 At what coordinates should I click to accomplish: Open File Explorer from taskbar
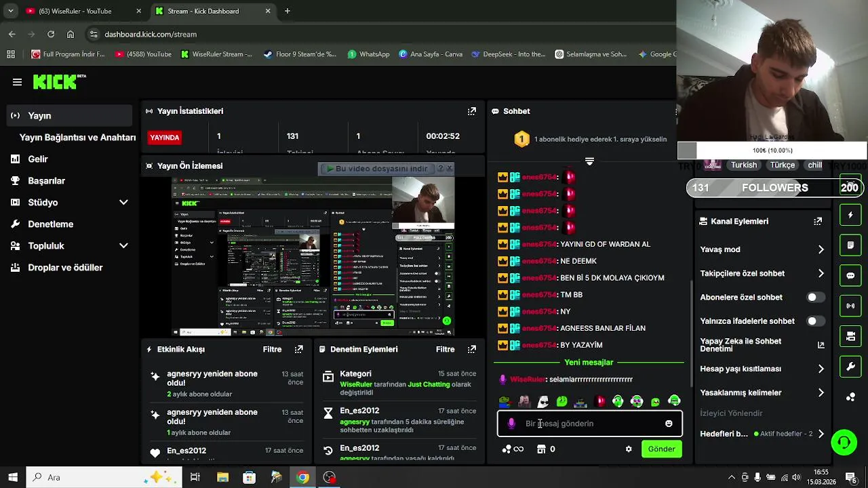[x=222, y=477]
